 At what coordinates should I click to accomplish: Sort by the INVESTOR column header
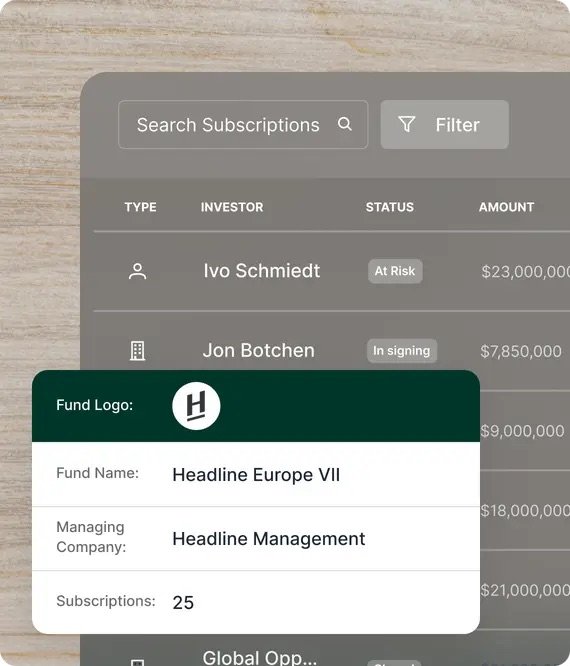tap(232, 207)
